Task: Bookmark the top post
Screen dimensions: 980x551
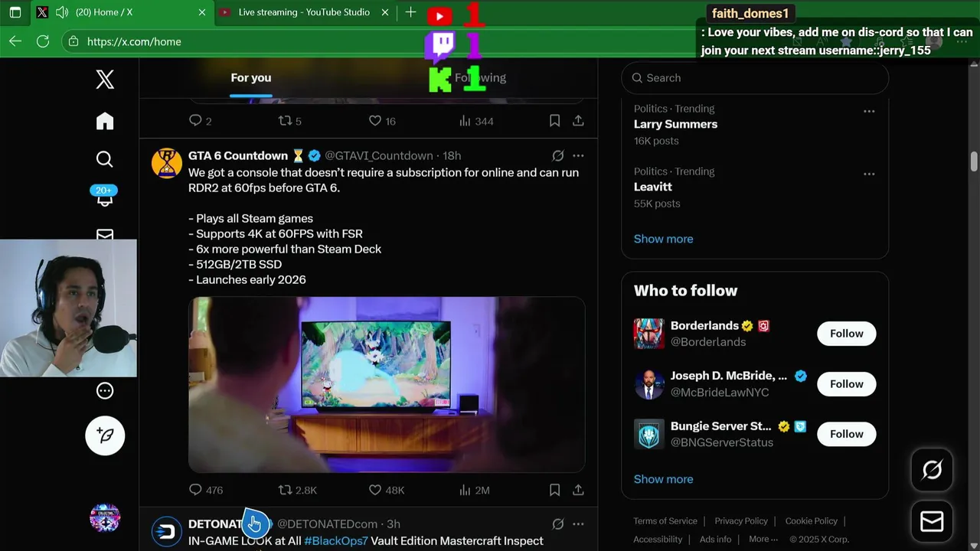Action: (x=554, y=121)
